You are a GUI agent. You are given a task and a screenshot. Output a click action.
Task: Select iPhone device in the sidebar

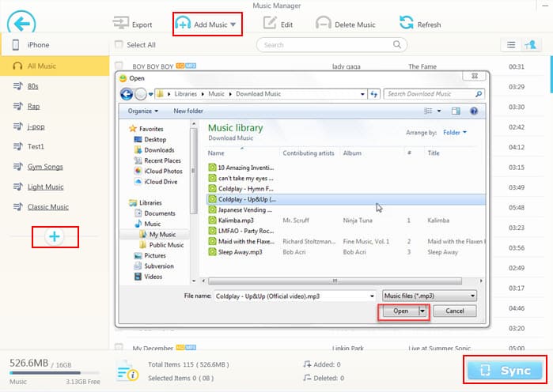pyautogui.click(x=55, y=45)
